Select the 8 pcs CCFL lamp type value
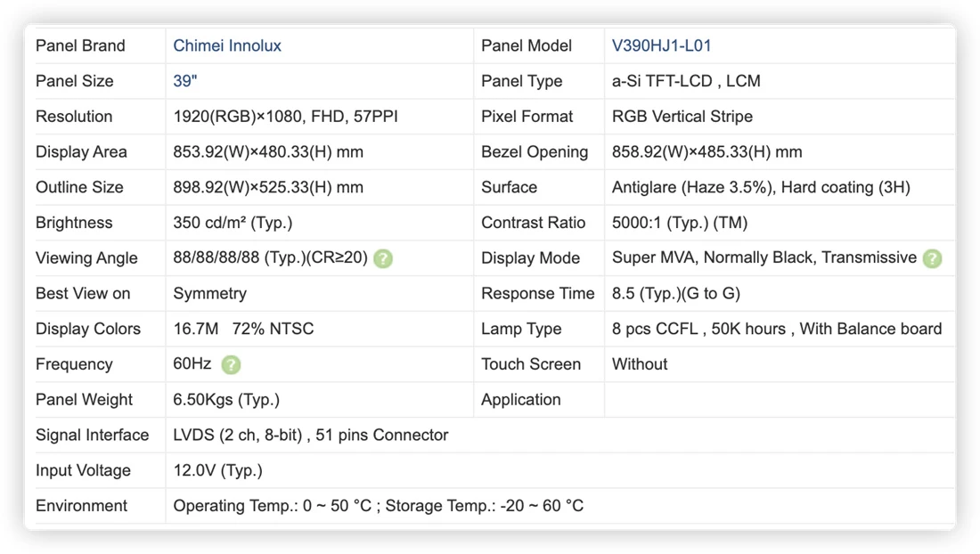The width and height of the screenshot is (980, 554). 777,330
